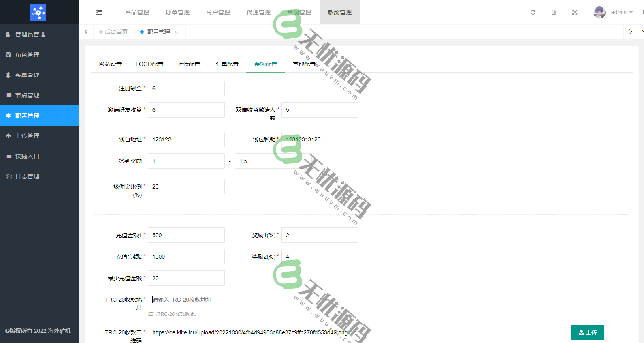The height and width of the screenshot is (343, 644).
Task: Switch to the 后台首页 page tab
Action: point(113,32)
